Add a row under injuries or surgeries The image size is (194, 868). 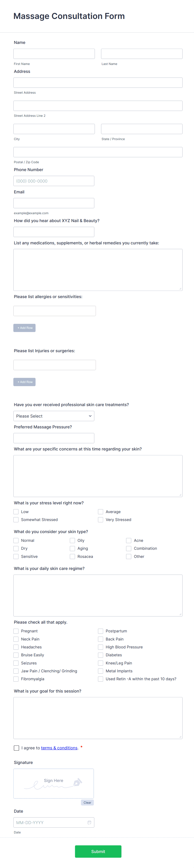pos(24,382)
